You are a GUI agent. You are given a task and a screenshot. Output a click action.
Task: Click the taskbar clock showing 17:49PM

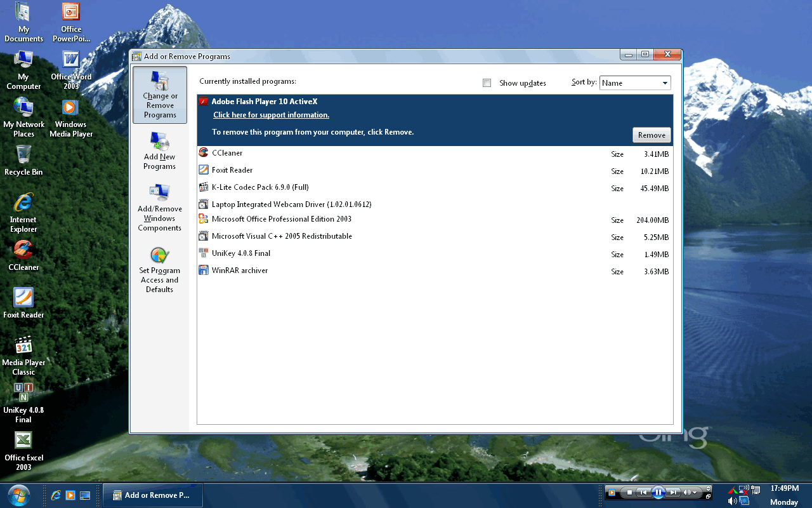[784, 488]
